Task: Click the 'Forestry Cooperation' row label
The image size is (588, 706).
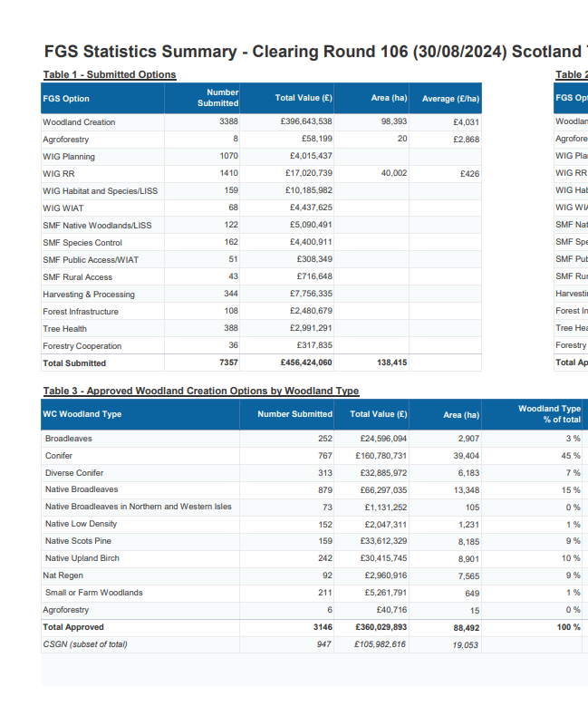Action: [82, 346]
